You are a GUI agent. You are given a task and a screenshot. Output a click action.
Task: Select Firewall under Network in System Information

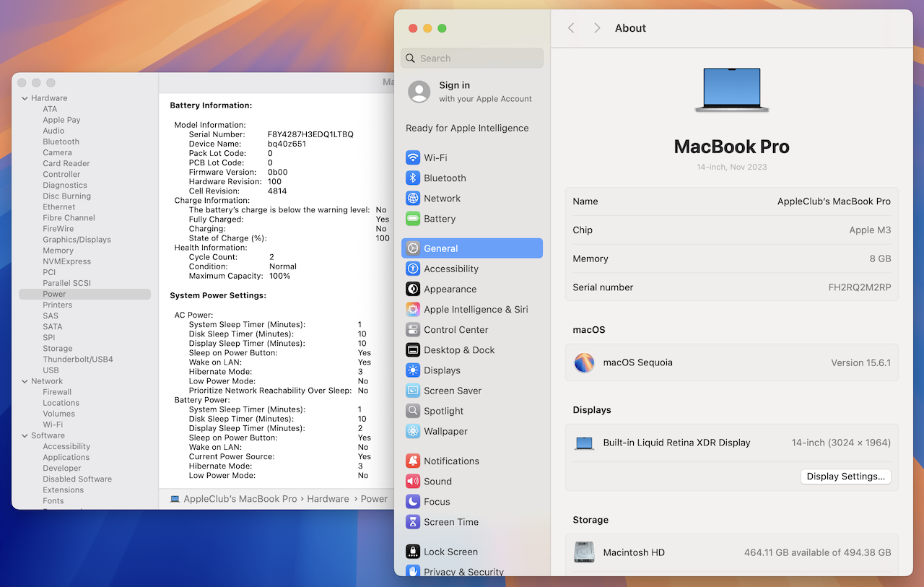57,392
